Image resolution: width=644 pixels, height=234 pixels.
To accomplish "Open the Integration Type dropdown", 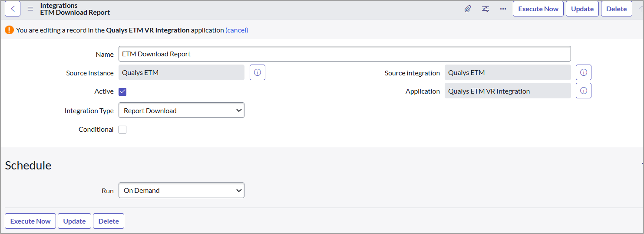I will [x=181, y=110].
